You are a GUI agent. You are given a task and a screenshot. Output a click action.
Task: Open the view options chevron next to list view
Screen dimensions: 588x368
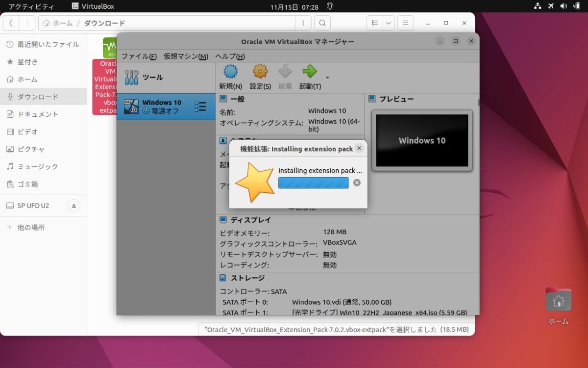[389, 23]
